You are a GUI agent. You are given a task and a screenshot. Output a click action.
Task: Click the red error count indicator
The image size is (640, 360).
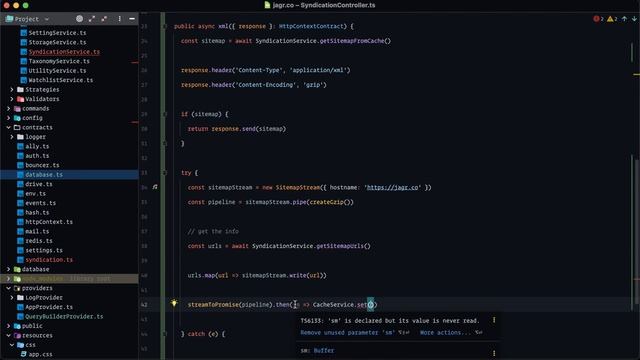(x=598, y=19)
